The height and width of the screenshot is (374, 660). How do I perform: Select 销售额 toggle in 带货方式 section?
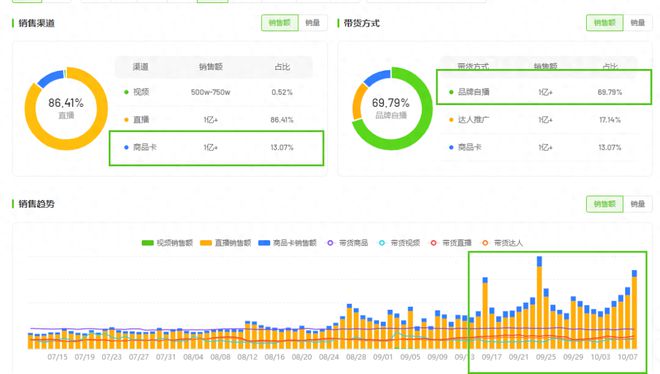605,23
